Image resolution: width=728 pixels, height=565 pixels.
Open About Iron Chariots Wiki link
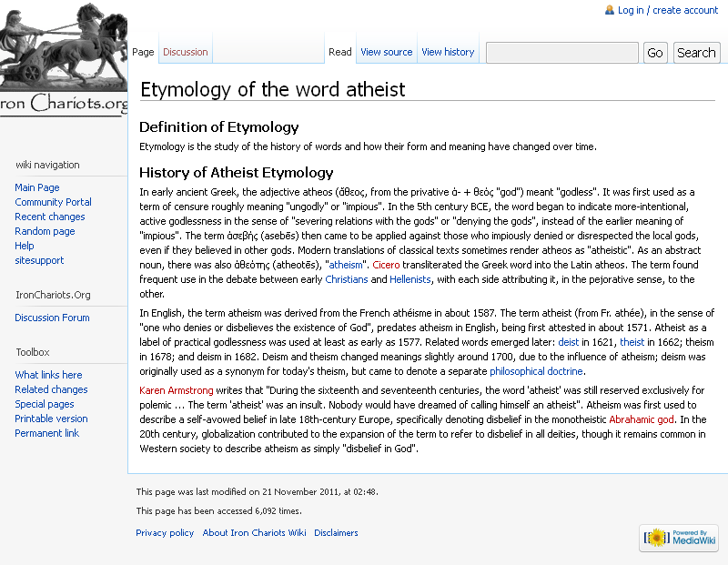coord(254,533)
